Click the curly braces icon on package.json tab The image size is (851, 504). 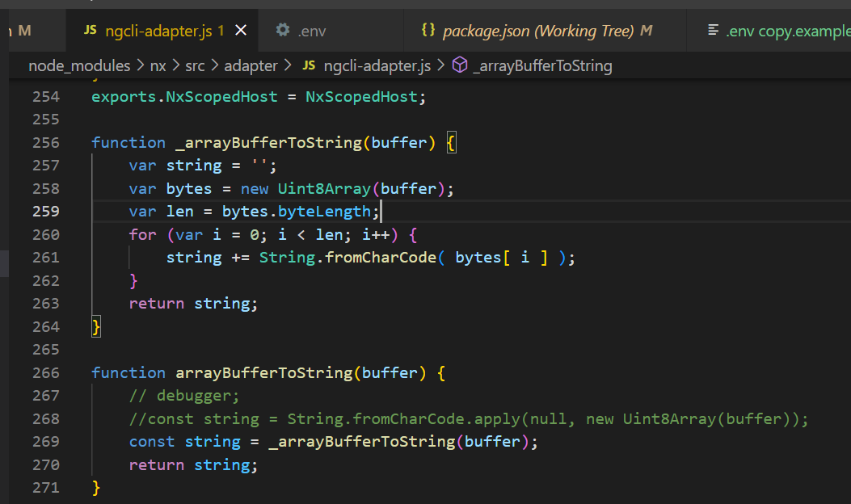pyautogui.click(x=429, y=30)
